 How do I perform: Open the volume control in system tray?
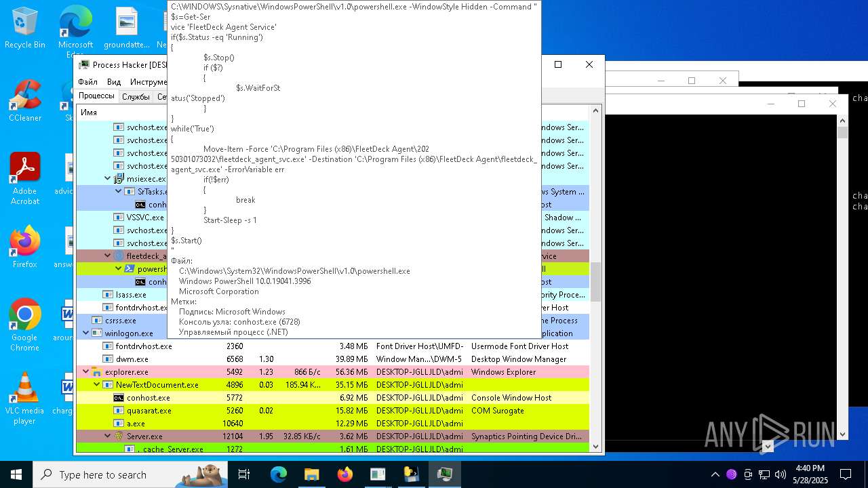[x=781, y=474]
